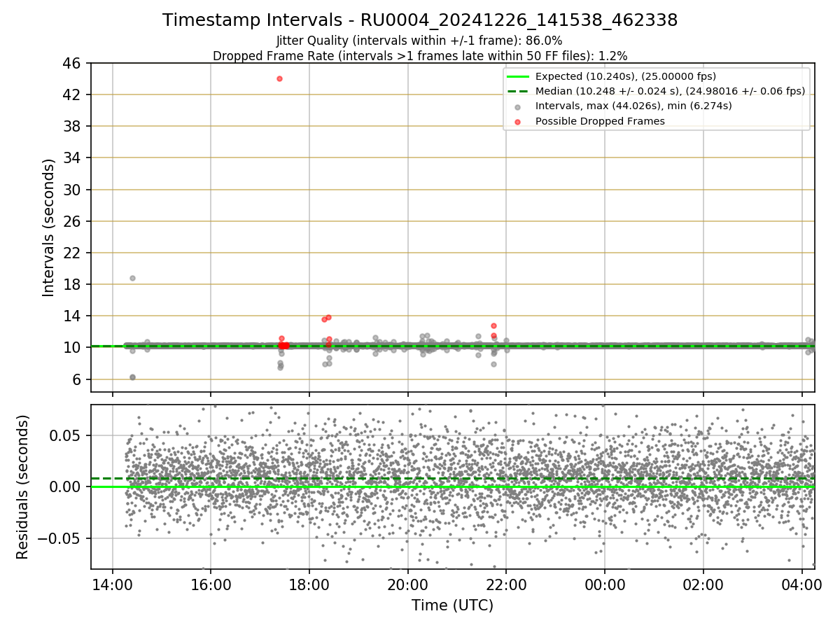The width and height of the screenshot is (840, 630).
Task: Click the "20:00" x-axis tick label
Action: pyautogui.click(x=408, y=585)
